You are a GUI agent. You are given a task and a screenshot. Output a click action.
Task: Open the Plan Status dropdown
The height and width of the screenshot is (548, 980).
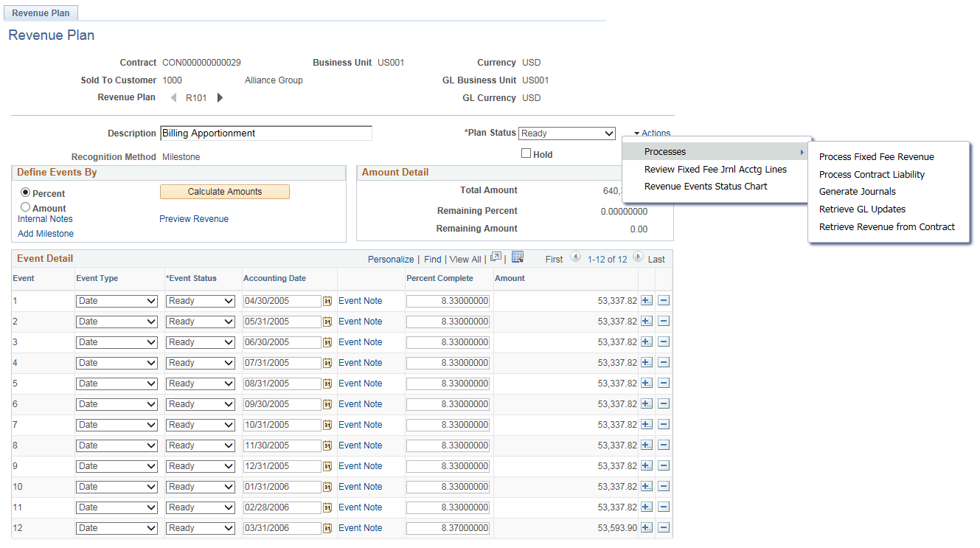[x=566, y=133]
